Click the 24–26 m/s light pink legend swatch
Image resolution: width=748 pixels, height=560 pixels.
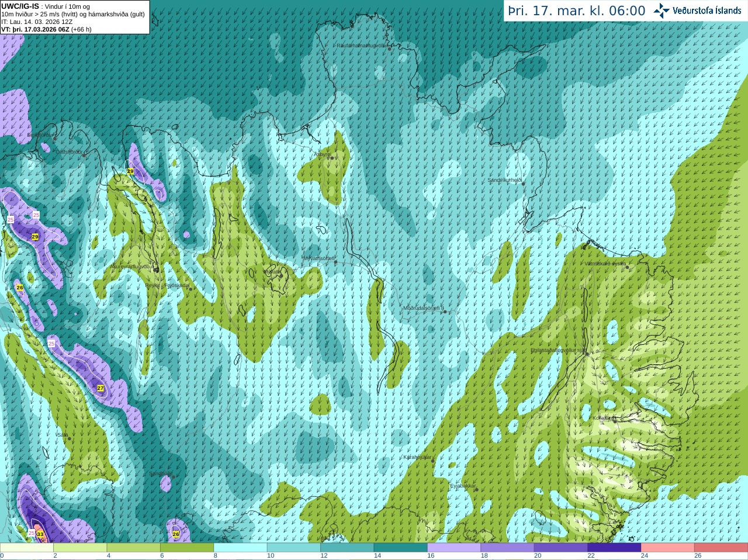point(668,548)
